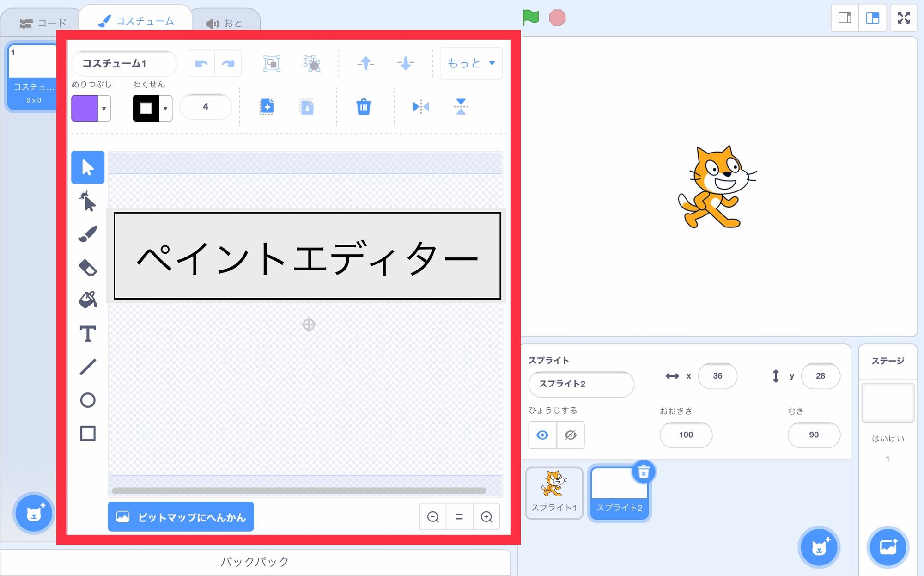Image resolution: width=924 pixels, height=576 pixels.
Task: Show the sprite with eye icon
Action: click(x=542, y=435)
